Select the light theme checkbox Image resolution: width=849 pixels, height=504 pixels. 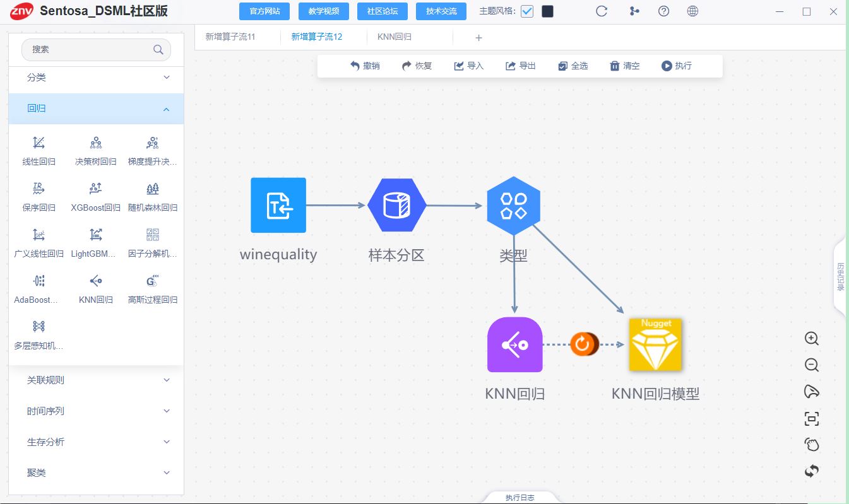(527, 11)
